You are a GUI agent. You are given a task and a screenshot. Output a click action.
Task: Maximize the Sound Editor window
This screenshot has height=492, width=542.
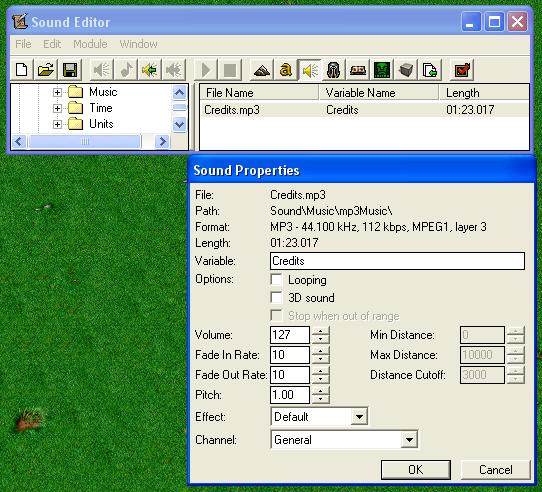494,21
